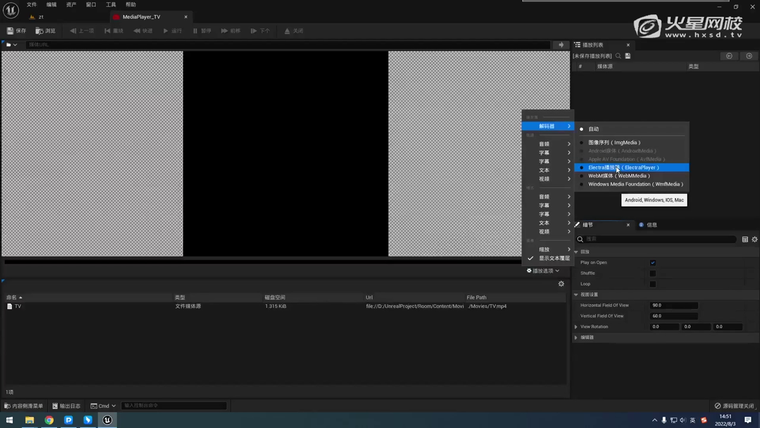Image resolution: width=760 pixels, height=428 pixels.
Task: Click the fast forward playback button
Action: click(231, 31)
